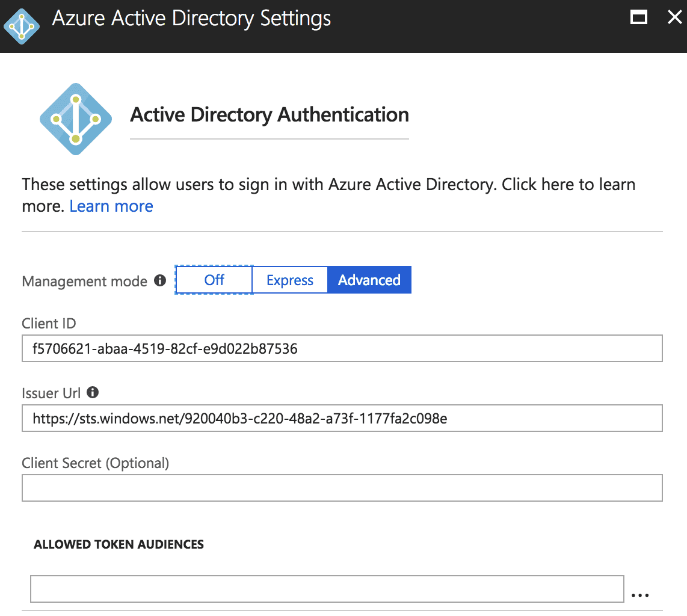The width and height of the screenshot is (687, 616).
Task: Click the Allowed Token Audiences input box
Action: [x=327, y=589]
